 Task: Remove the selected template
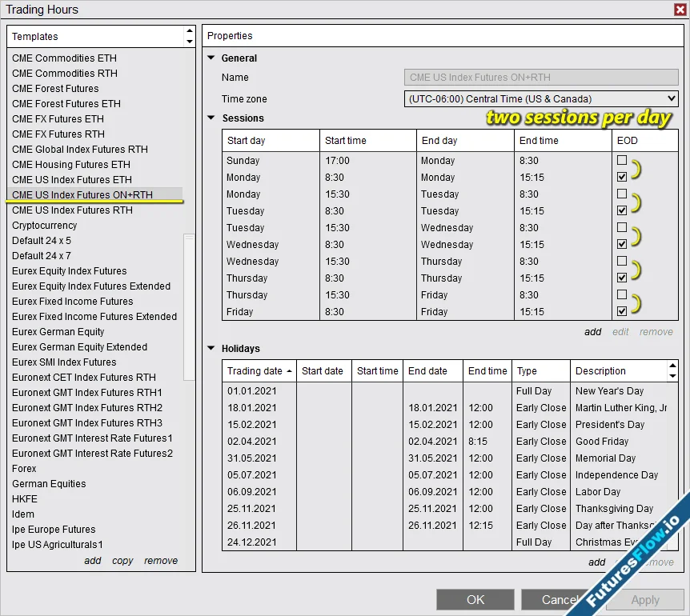point(161,561)
